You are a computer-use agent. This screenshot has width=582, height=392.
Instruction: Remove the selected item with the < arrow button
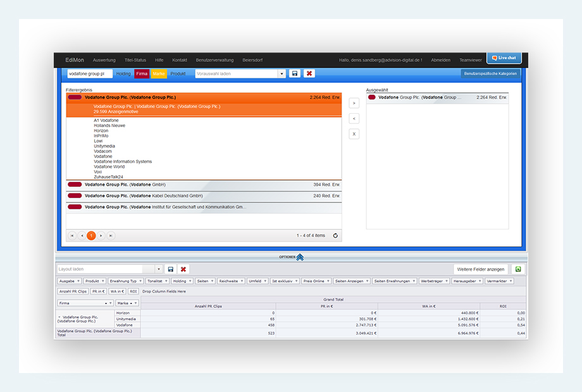354,119
